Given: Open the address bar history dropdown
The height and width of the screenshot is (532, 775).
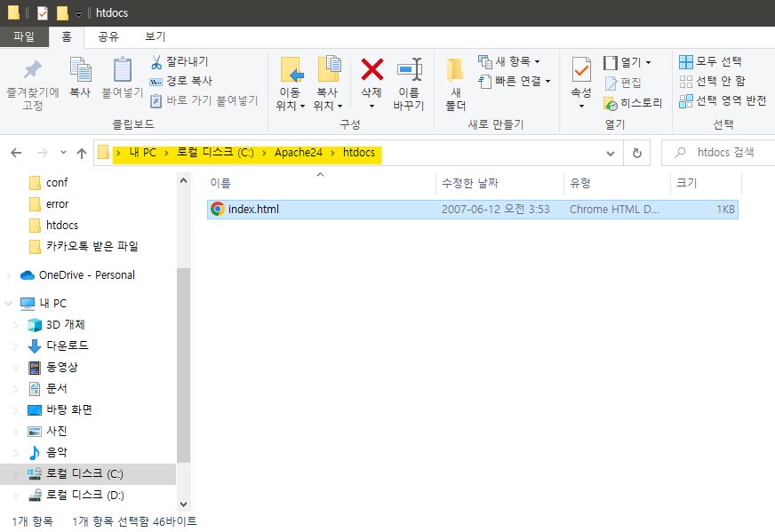Looking at the screenshot, I should point(611,153).
